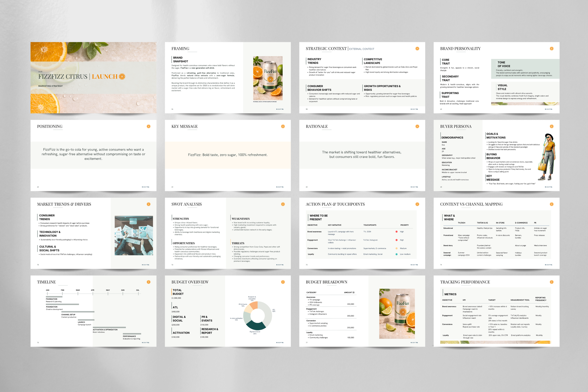The image size is (588, 392).
Task: Click the citrus icon on Action Plan slide
Action: coord(417,204)
